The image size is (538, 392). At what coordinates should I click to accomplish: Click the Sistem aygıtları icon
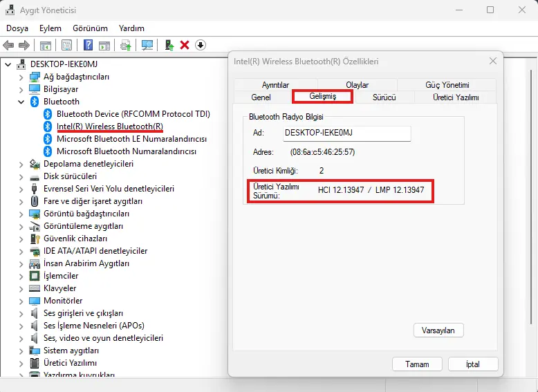[x=35, y=351]
